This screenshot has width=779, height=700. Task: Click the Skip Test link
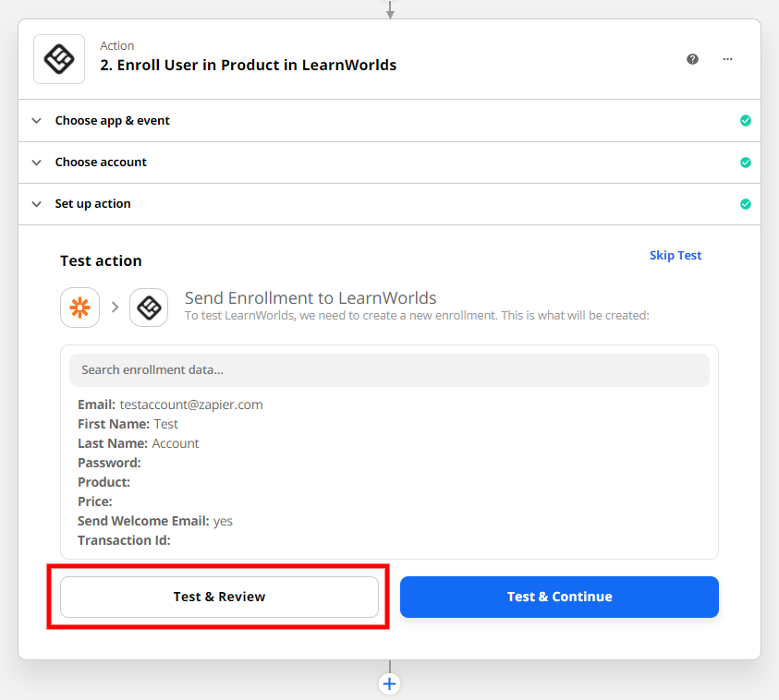click(676, 255)
